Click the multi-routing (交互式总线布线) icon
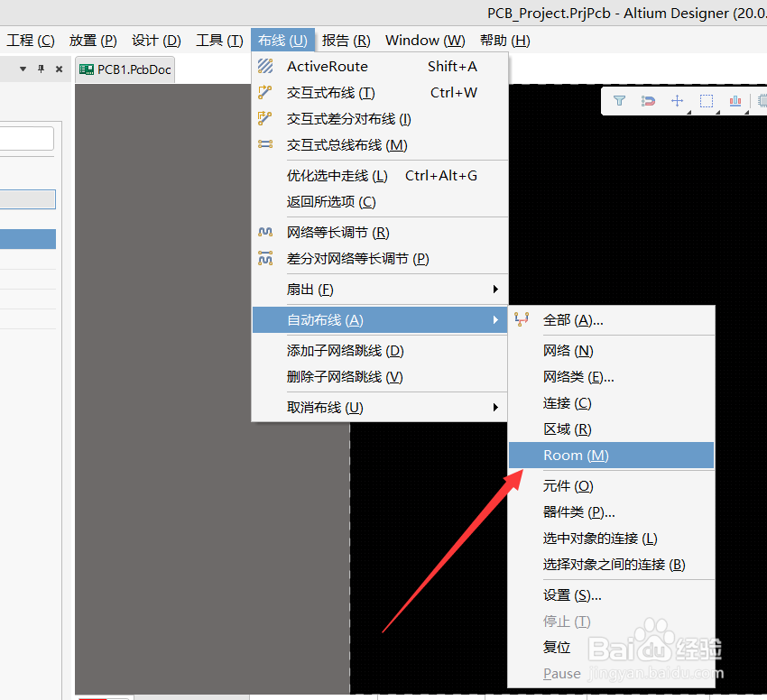 (x=265, y=144)
